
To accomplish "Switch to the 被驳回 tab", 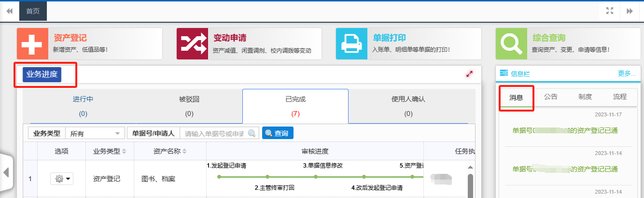I will pos(189,105).
